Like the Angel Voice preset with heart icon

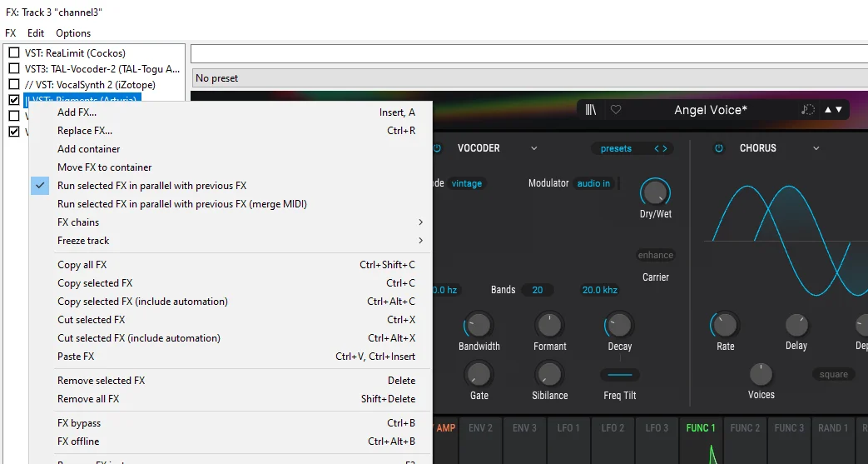coord(616,110)
